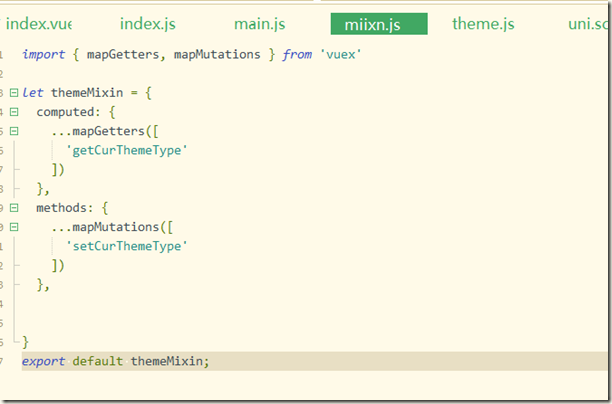Switch to the index.vue tab
Image resolution: width=612 pixels, height=404 pixels.
click(38, 24)
